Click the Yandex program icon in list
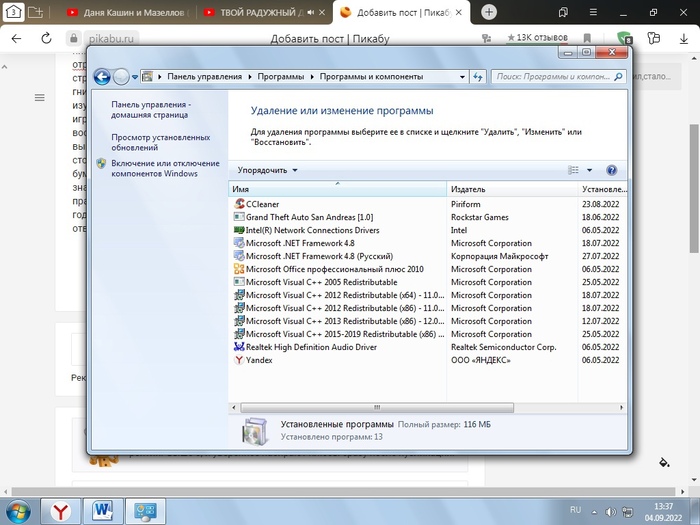The image size is (700, 525). click(239, 360)
